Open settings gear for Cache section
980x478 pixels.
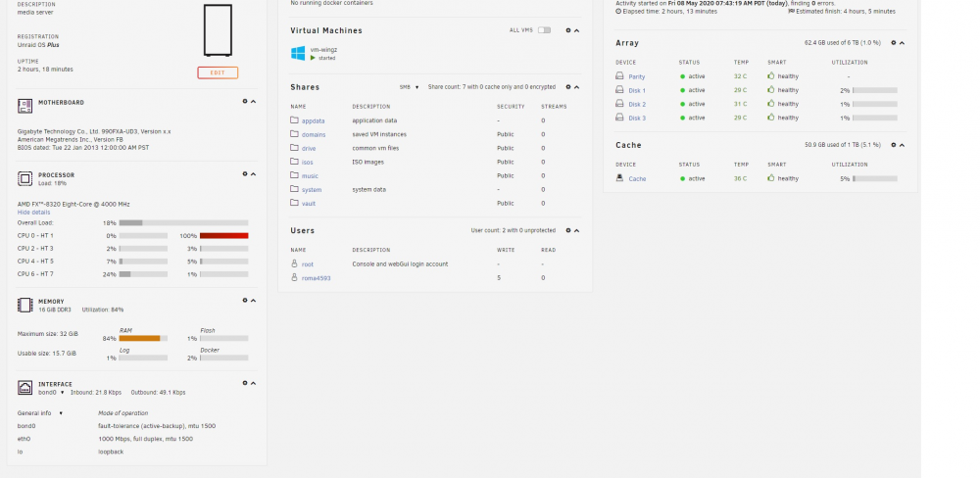coord(893,144)
